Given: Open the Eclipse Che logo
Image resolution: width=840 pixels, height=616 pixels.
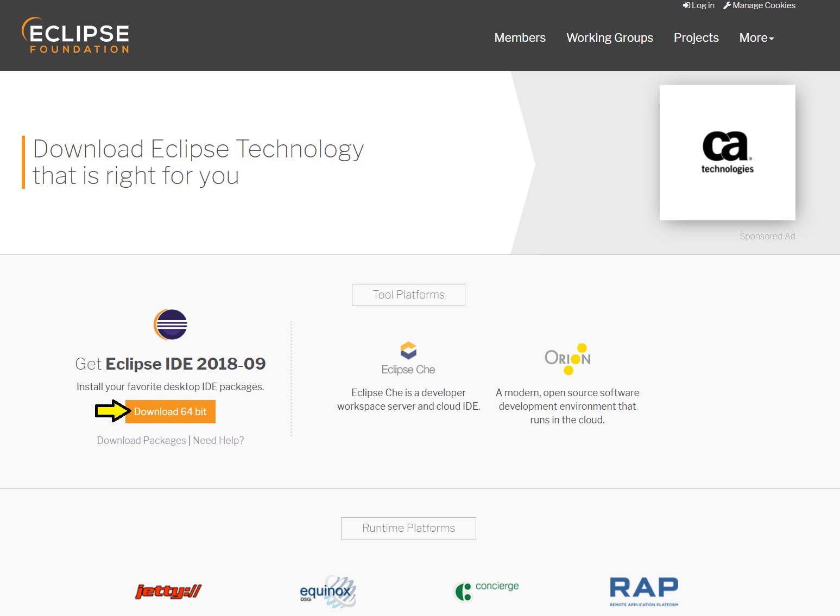Looking at the screenshot, I should 408,358.
